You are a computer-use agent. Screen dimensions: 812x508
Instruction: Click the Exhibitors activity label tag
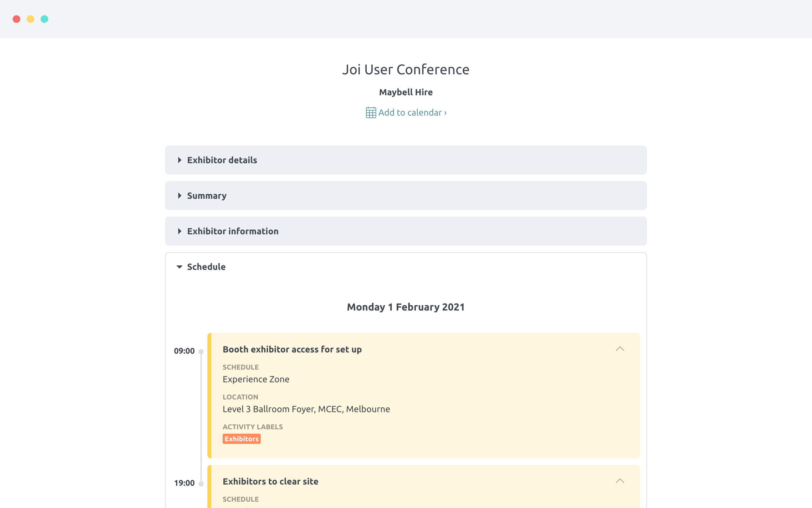tap(242, 439)
